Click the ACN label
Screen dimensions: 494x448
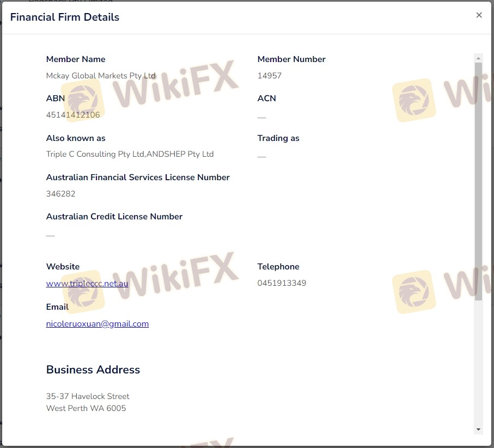(267, 99)
